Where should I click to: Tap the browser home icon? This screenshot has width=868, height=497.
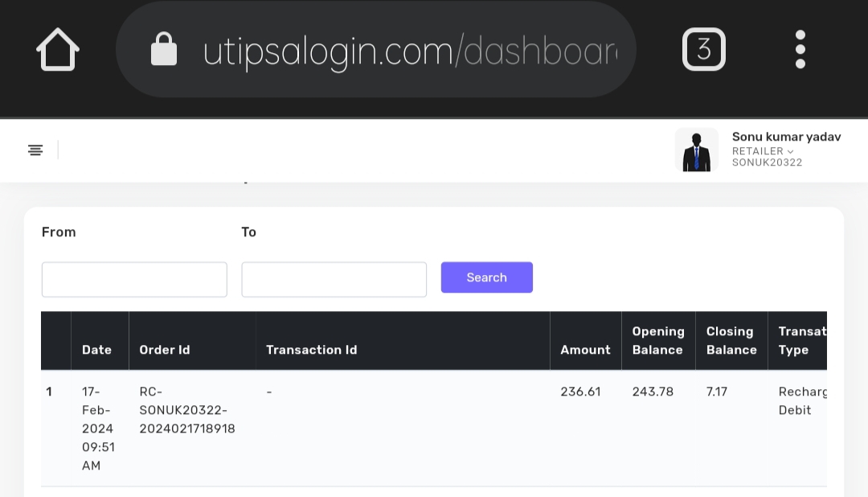coord(58,50)
